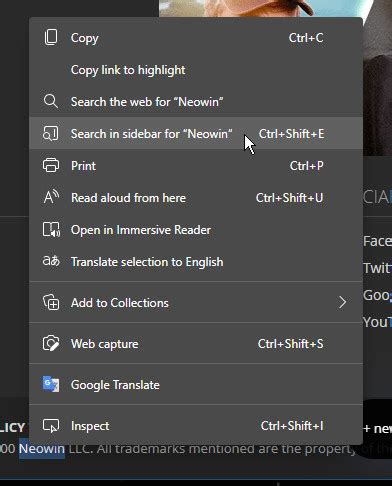Viewport: 392px width, 486px height.
Task: Click the Copy icon in context menu
Action: click(x=51, y=37)
